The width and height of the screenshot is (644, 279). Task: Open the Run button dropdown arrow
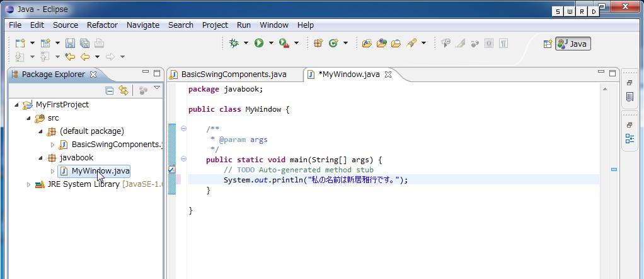[x=271, y=44]
